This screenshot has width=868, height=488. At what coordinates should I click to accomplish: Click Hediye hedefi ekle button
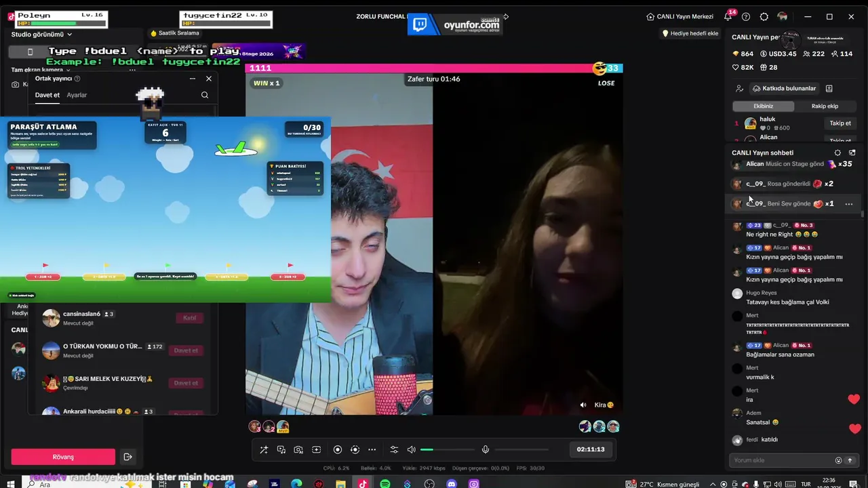pos(690,33)
